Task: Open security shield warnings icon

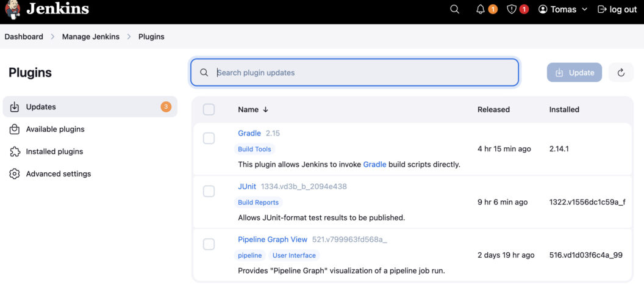Action: [511, 9]
